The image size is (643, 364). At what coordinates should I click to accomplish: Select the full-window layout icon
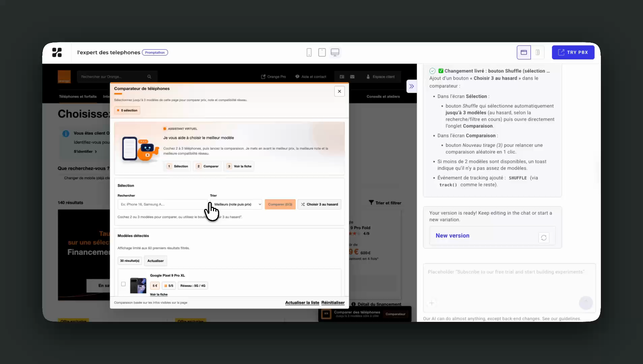pyautogui.click(x=524, y=52)
